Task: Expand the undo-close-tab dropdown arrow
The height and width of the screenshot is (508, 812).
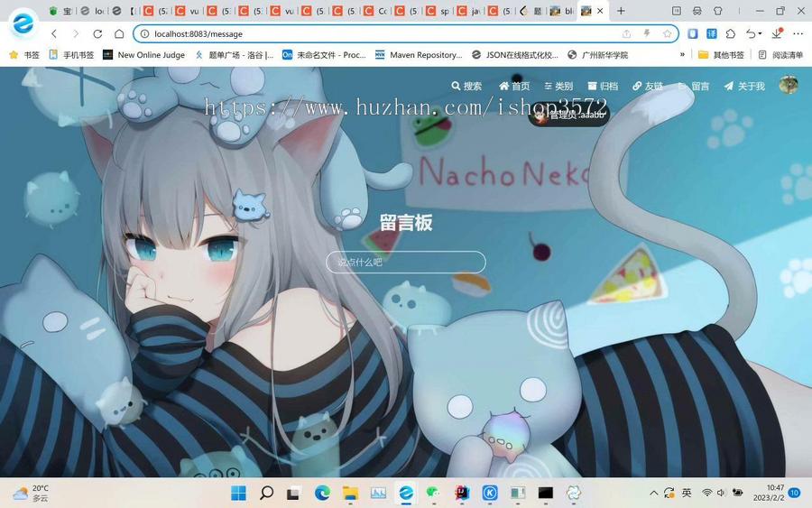Action: point(760,33)
